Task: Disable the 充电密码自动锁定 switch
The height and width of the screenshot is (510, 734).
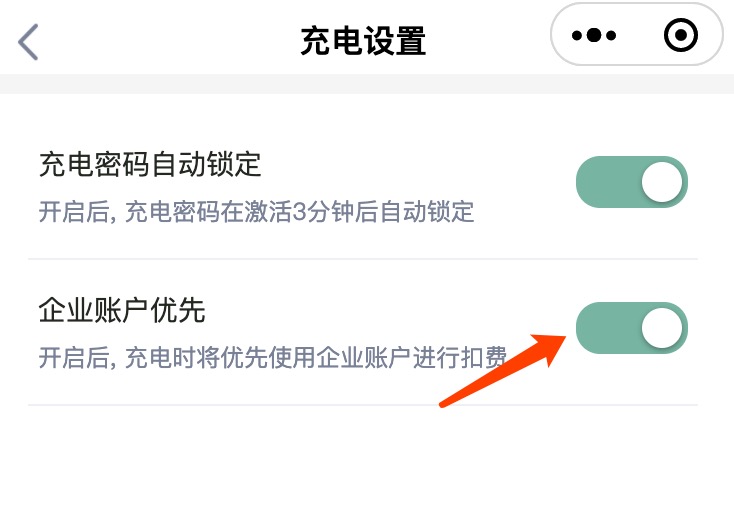Action: (x=631, y=182)
